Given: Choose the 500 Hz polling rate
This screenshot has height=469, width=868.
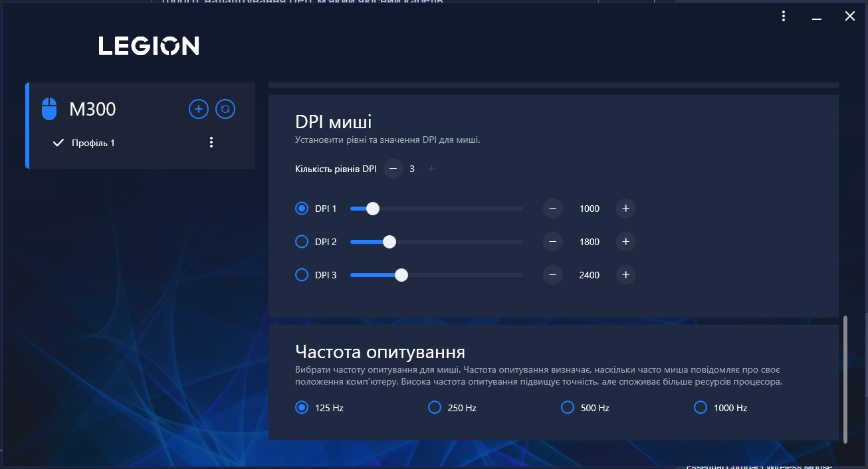Looking at the screenshot, I should [568, 407].
